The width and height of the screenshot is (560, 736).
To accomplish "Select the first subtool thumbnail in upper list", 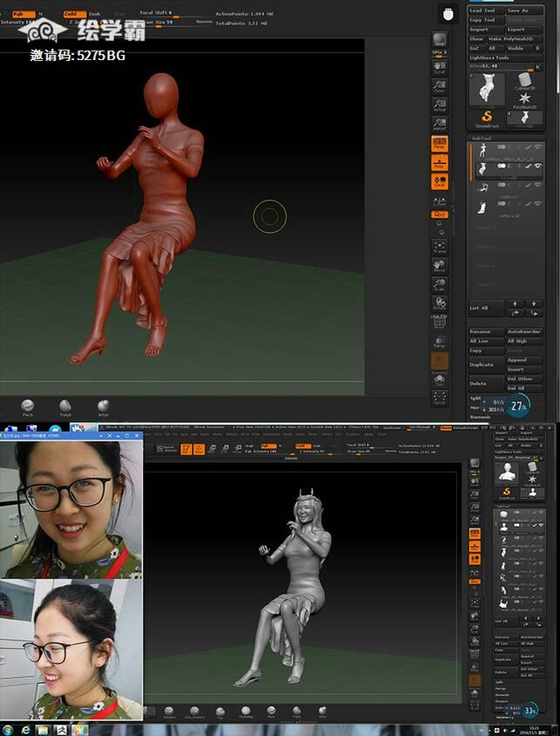I will [x=482, y=151].
